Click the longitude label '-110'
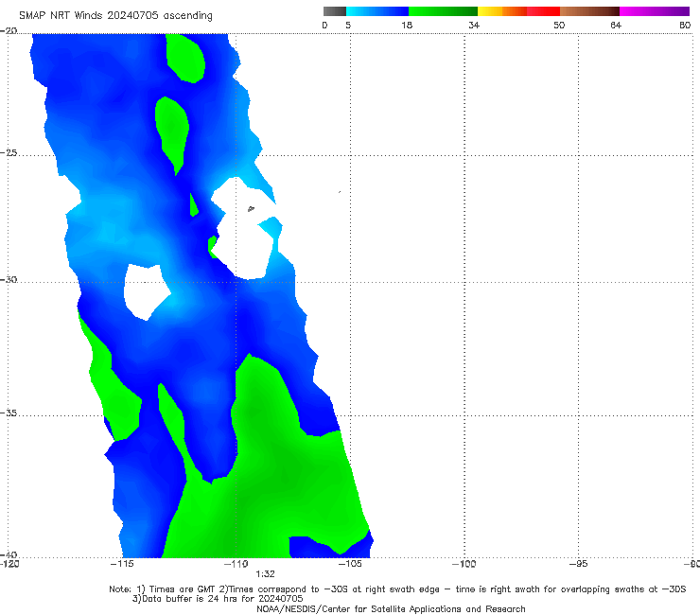 (x=236, y=564)
